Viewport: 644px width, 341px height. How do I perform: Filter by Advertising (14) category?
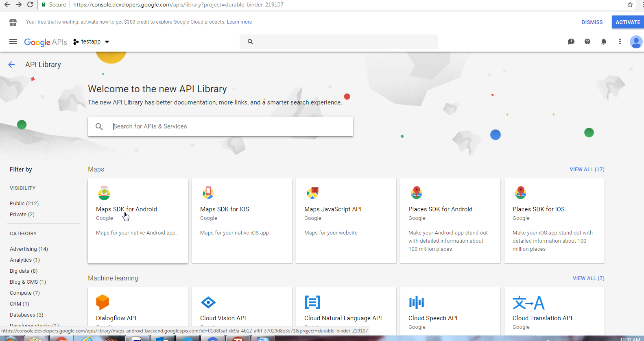29,249
